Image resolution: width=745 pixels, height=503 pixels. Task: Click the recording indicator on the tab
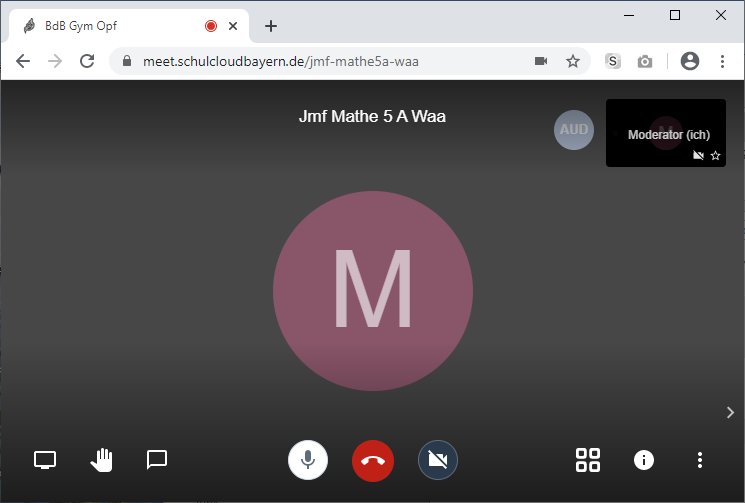click(x=211, y=26)
